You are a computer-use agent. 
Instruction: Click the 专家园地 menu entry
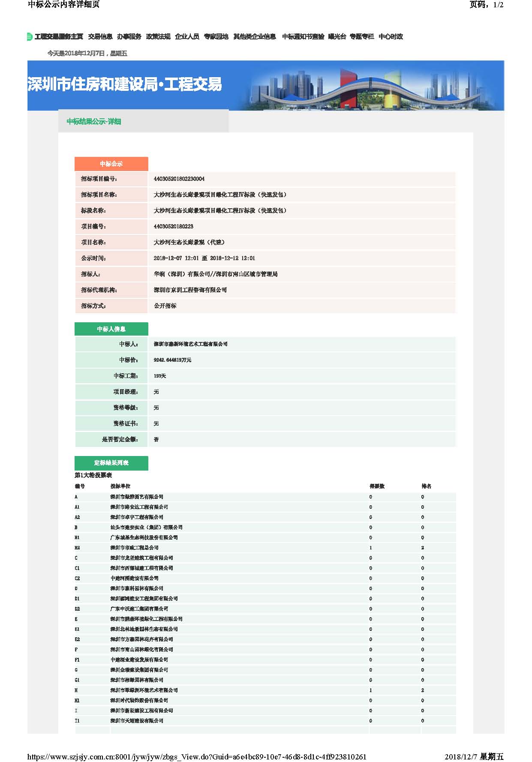(x=216, y=37)
